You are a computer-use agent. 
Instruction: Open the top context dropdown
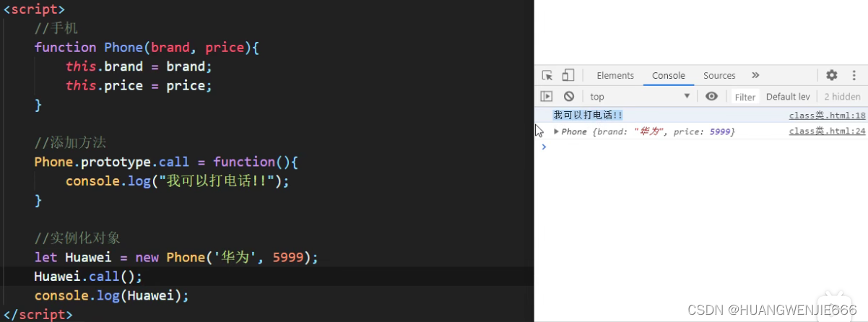click(x=640, y=96)
